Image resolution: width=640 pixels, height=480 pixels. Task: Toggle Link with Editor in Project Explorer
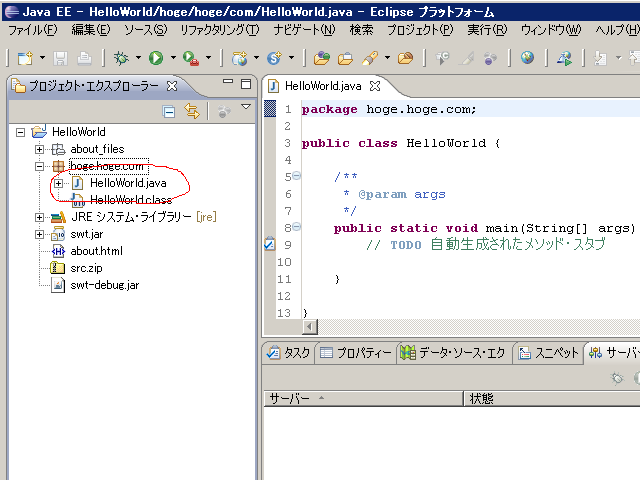(192, 111)
